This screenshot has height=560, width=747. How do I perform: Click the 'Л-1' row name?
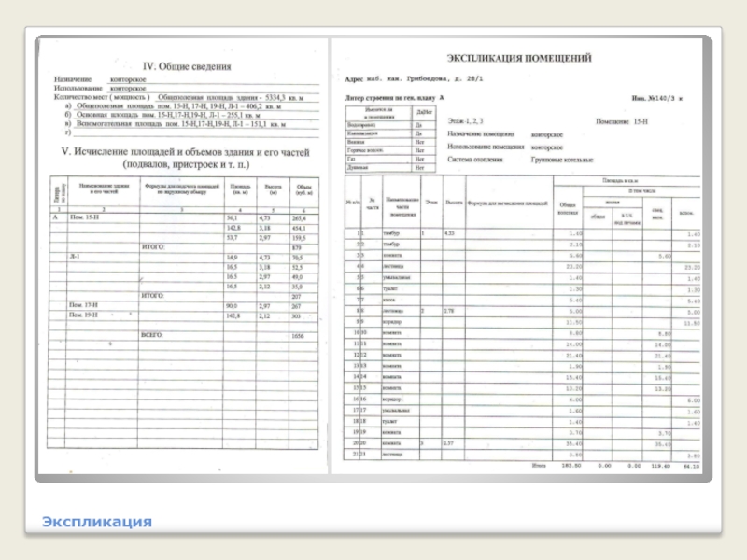(75, 257)
